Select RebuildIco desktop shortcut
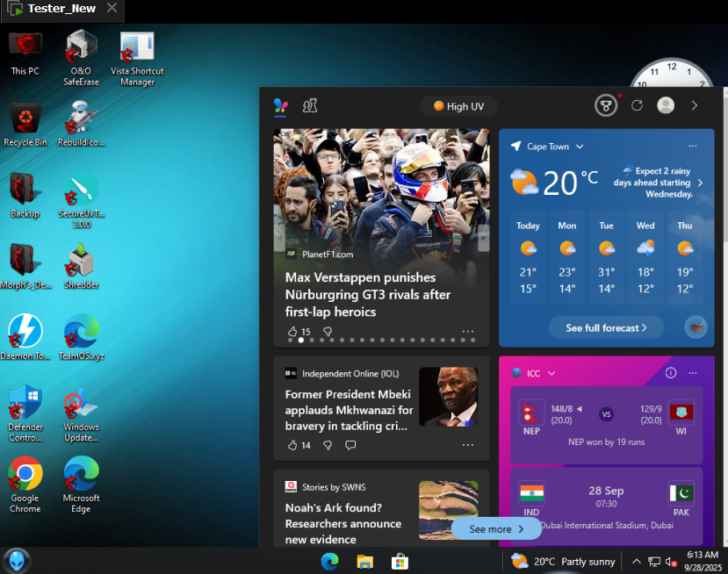The width and height of the screenshot is (728, 574). [x=82, y=125]
